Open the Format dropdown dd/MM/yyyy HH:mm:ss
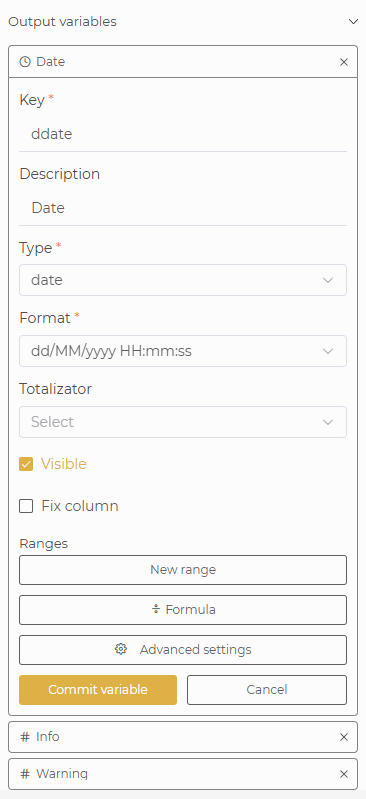The height and width of the screenshot is (799, 366). tap(183, 351)
